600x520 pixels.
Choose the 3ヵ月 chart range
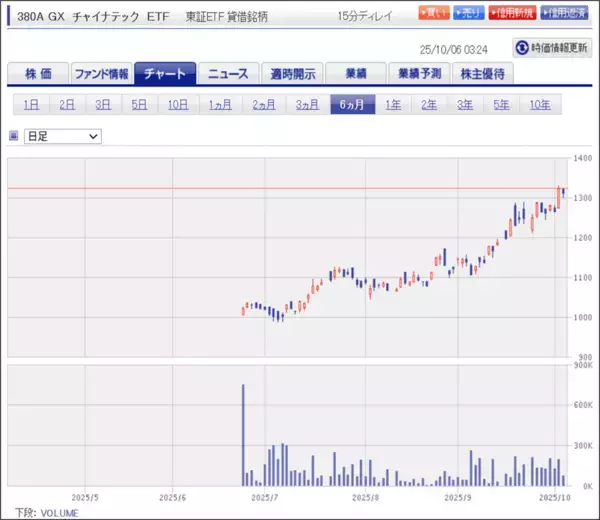[307, 105]
